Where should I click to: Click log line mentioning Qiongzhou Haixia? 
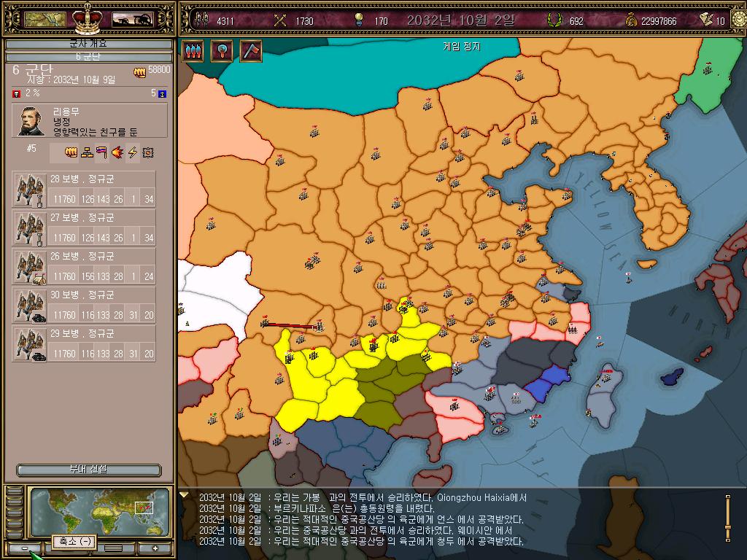click(363, 497)
